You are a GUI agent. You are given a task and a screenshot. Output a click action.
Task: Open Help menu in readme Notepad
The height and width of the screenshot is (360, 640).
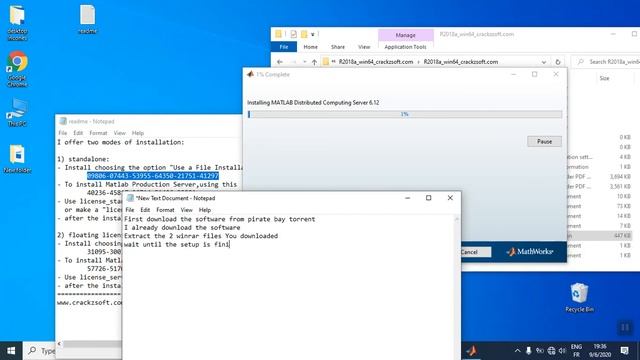click(138, 133)
